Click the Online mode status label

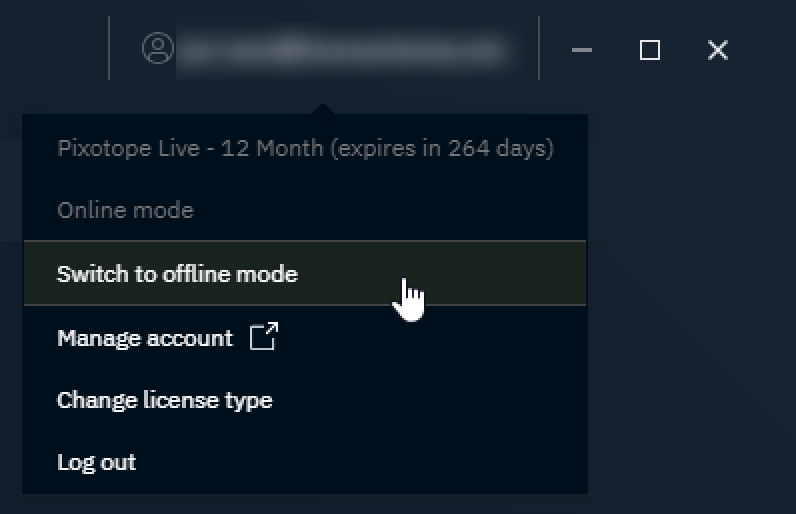click(x=125, y=211)
